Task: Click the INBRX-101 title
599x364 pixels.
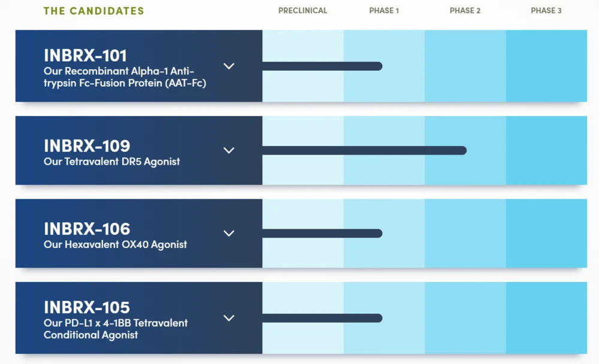Action: pos(86,56)
